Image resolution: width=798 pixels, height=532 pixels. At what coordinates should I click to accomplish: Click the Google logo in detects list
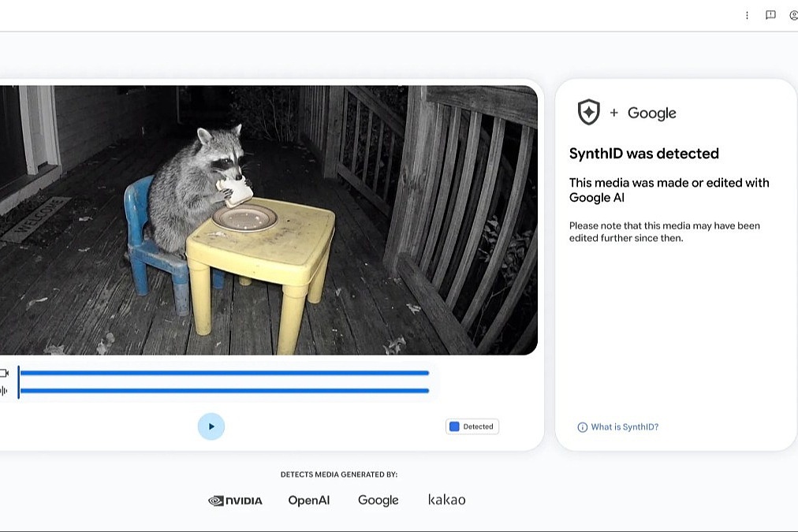pos(378,500)
